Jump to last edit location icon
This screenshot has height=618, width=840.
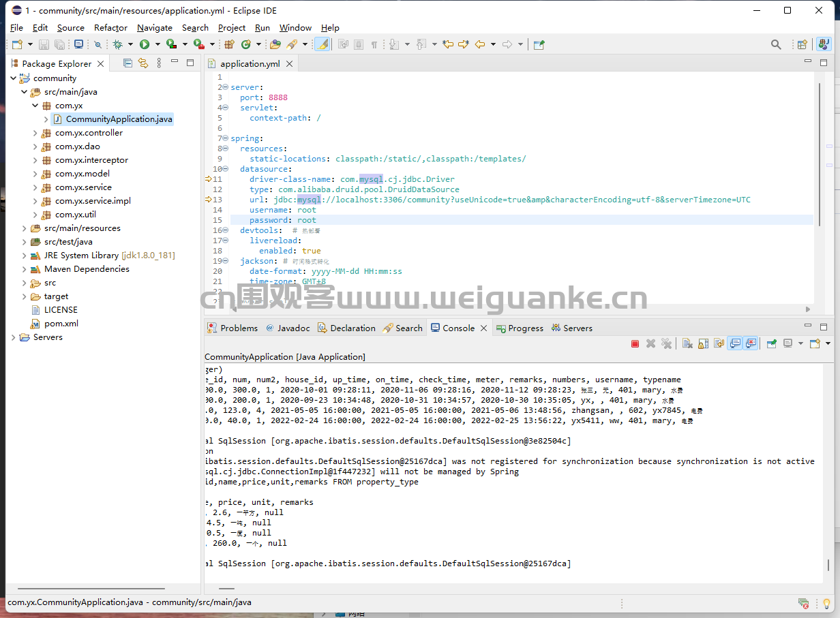pyautogui.click(x=448, y=44)
